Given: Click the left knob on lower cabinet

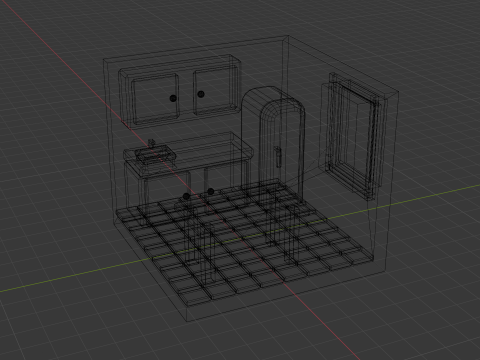Looking at the screenshot, I should click(187, 197).
